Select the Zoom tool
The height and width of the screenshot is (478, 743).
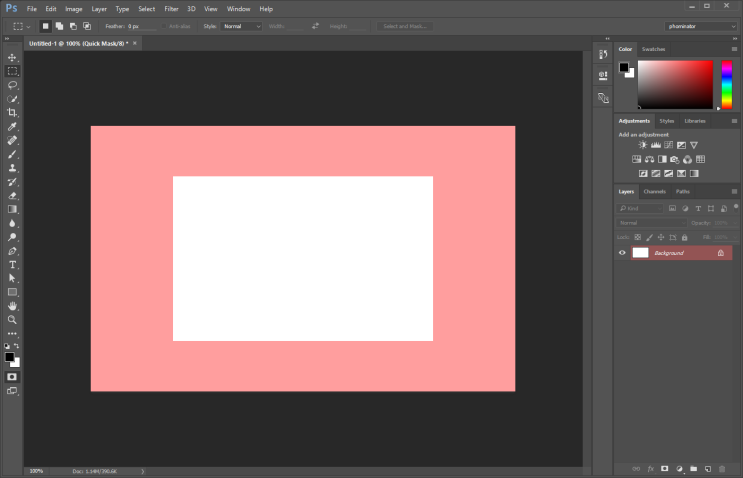pyautogui.click(x=12, y=320)
